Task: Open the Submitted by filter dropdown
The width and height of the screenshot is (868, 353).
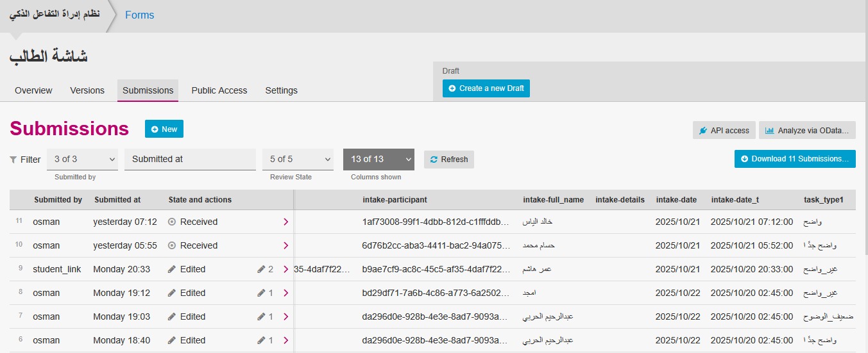Action: pos(83,159)
